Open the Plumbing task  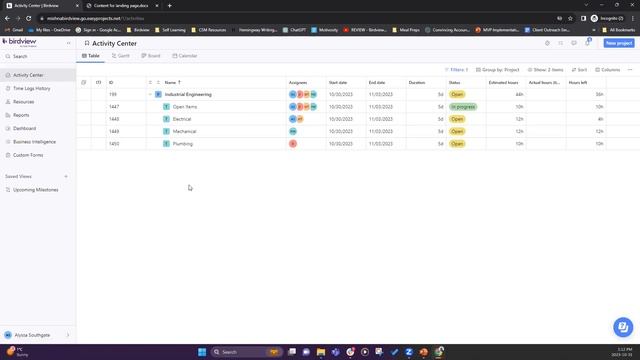tap(182, 144)
